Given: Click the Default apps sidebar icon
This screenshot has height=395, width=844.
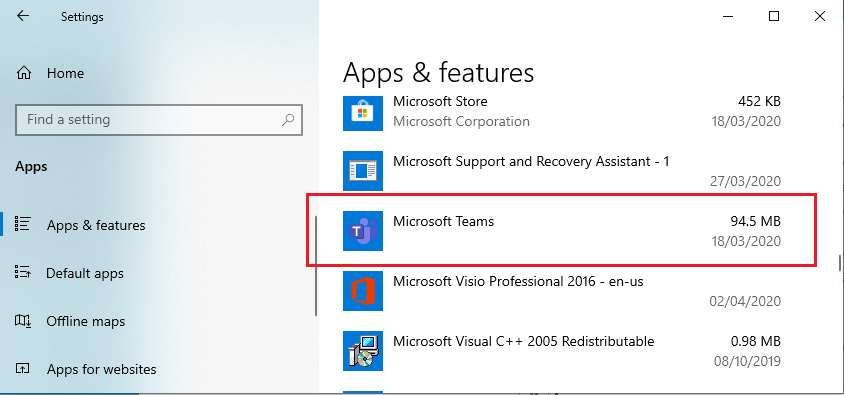Looking at the screenshot, I should [x=23, y=272].
